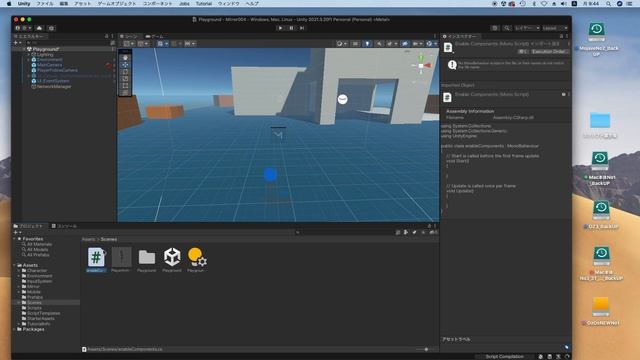Open the version control gear icon
Viewport: 640px width, 360px height.
coord(51,28)
